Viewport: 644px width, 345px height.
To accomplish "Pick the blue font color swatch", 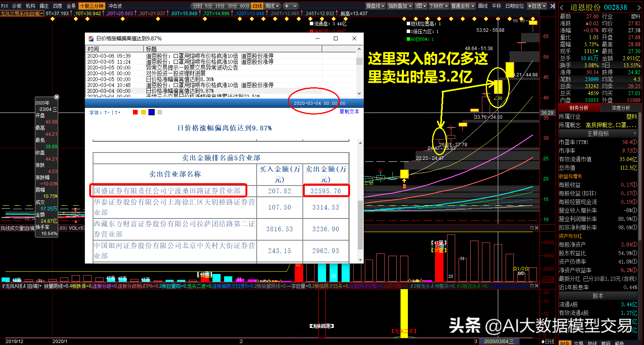I will [x=152, y=113].
